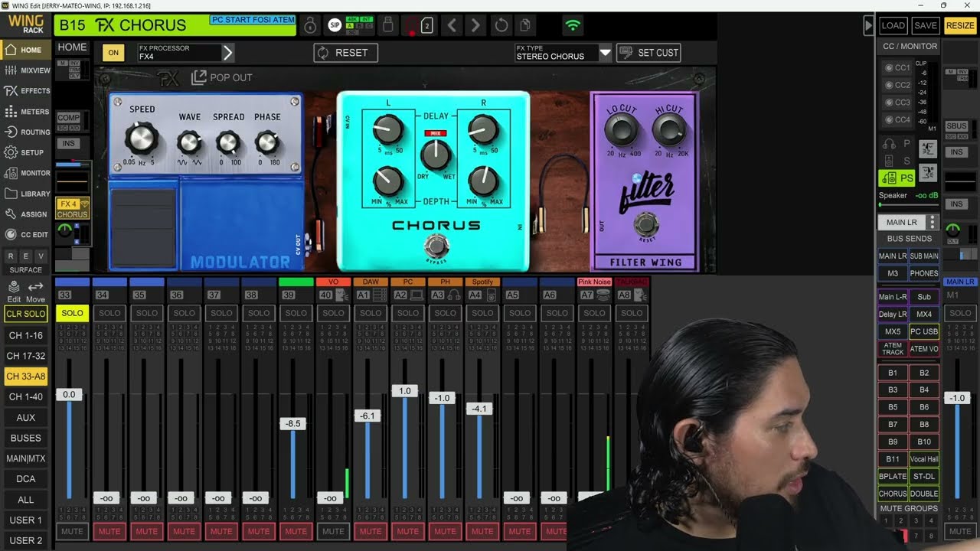Click the SIP indicator icon
980x551 pixels.
pos(335,25)
